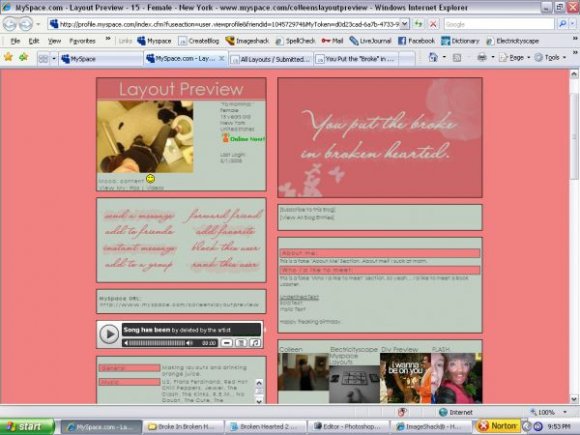580x435 pixels.
Task: Open the Mail bookmark in Links bar
Action: tap(332, 41)
